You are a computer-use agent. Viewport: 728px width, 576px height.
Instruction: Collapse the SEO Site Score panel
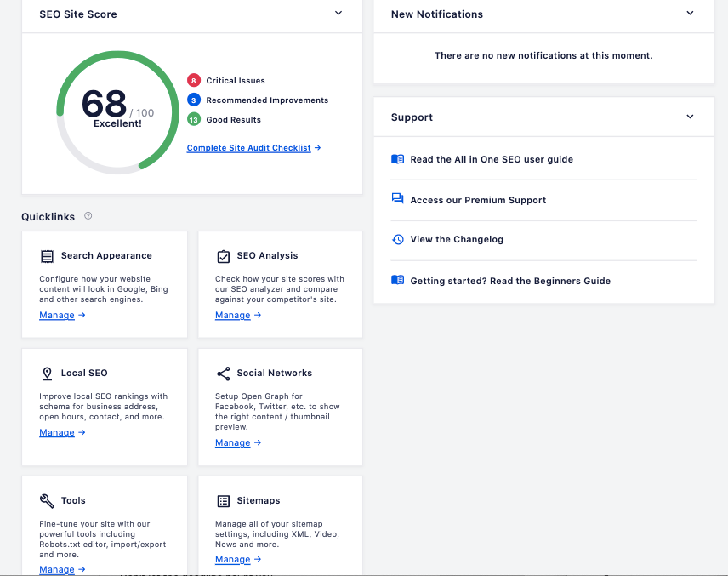[x=338, y=13]
